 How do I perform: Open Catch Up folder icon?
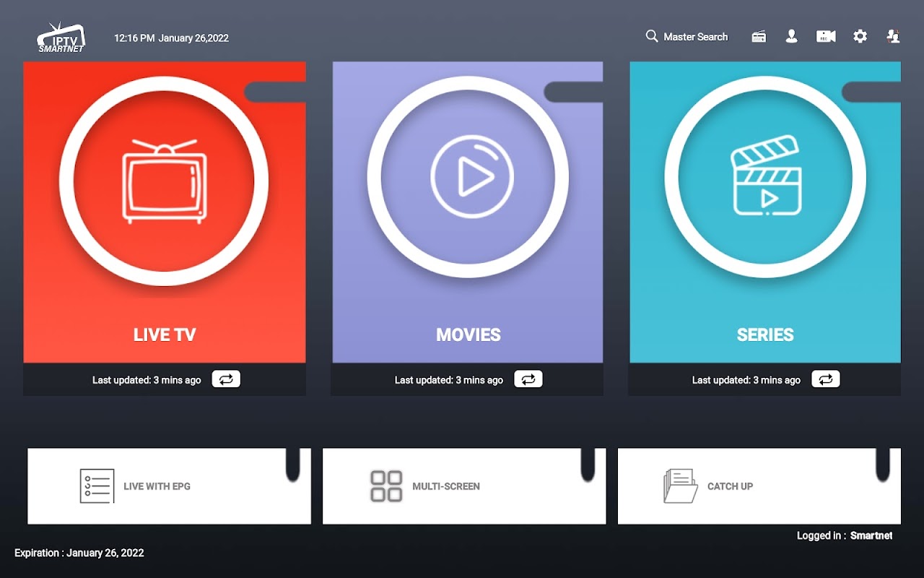pyautogui.click(x=681, y=486)
